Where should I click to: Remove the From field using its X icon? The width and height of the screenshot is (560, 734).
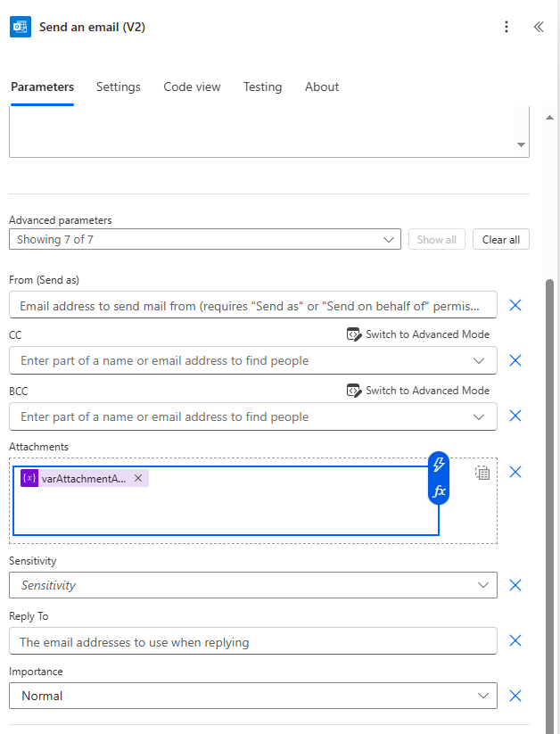click(x=515, y=305)
